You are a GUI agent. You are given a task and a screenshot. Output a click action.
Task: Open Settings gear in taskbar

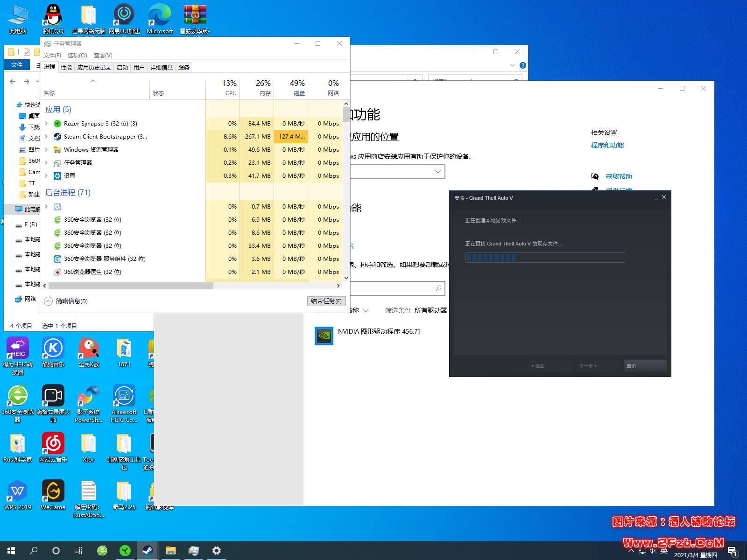coord(217,551)
